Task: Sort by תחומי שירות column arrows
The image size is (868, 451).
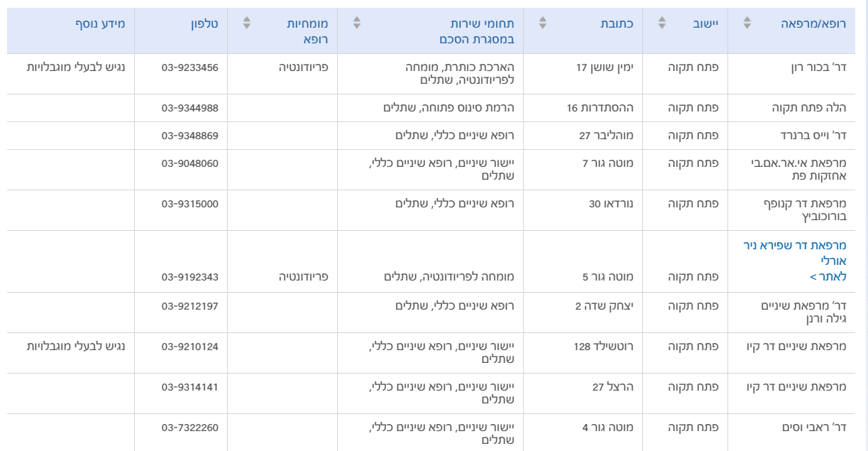Action: [x=357, y=23]
